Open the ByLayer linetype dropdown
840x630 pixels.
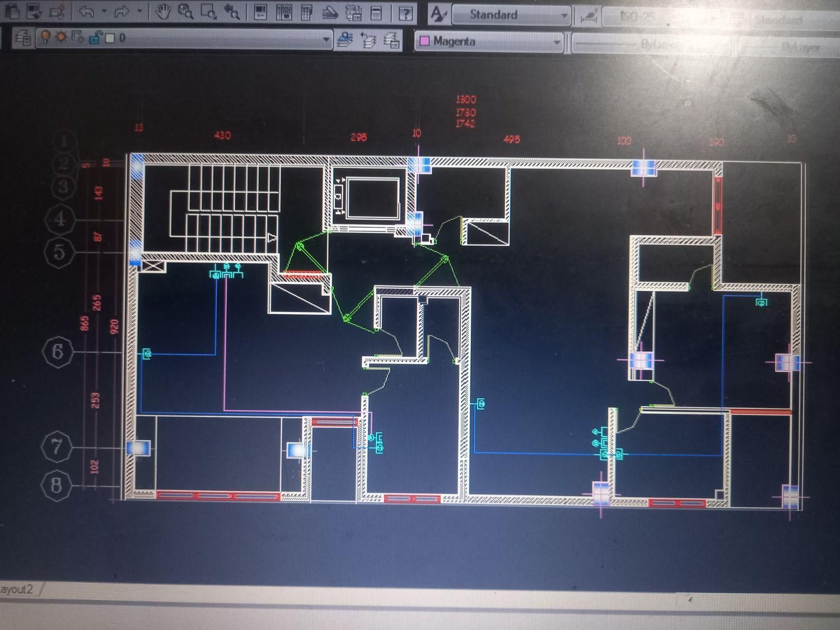650,44
